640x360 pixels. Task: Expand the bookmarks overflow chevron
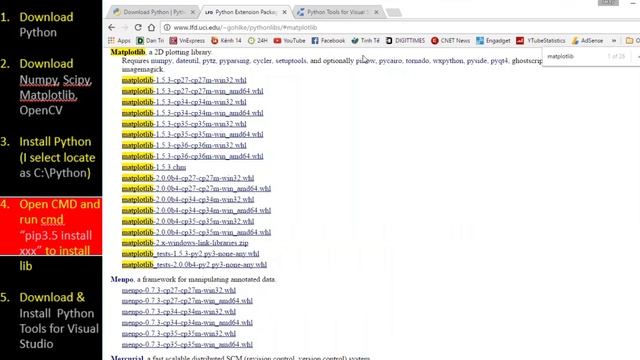[x=613, y=40]
